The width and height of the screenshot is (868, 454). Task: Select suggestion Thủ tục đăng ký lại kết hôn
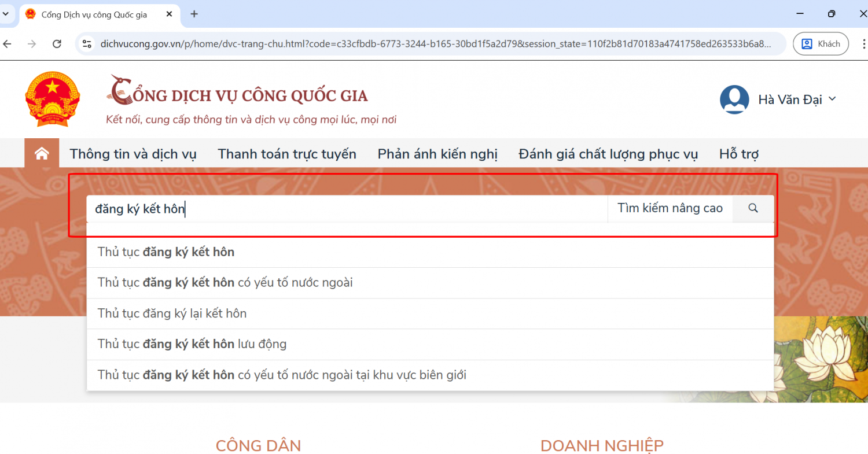[172, 313]
